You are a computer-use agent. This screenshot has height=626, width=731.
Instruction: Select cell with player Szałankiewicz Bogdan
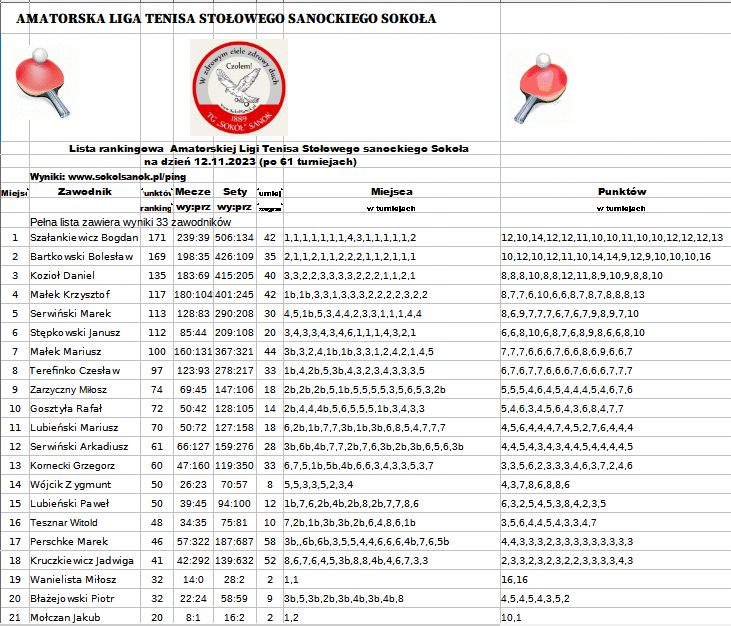(84, 238)
